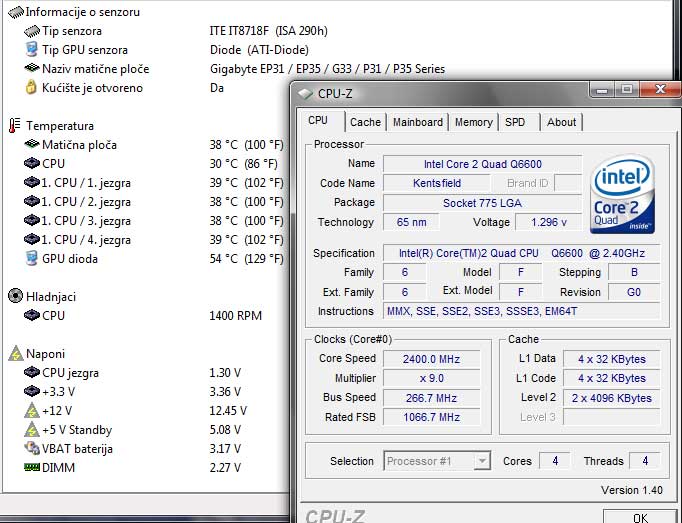This screenshot has width=682, height=523.
Task: Click the GPU dioda monitor icon
Action: [32, 259]
